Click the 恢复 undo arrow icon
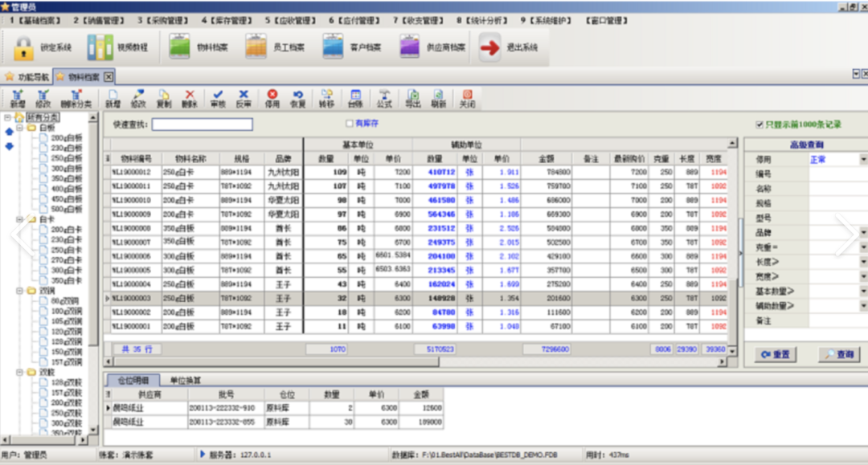 coord(298,99)
